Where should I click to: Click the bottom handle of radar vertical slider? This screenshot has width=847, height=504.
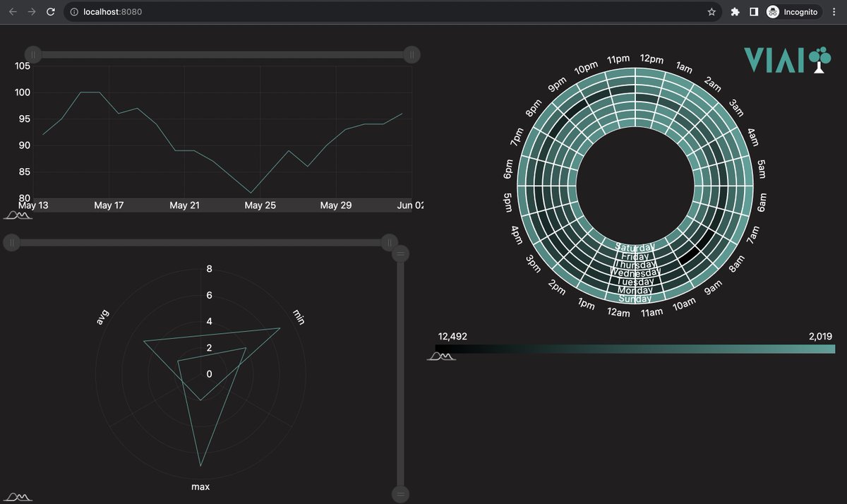point(400,493)
